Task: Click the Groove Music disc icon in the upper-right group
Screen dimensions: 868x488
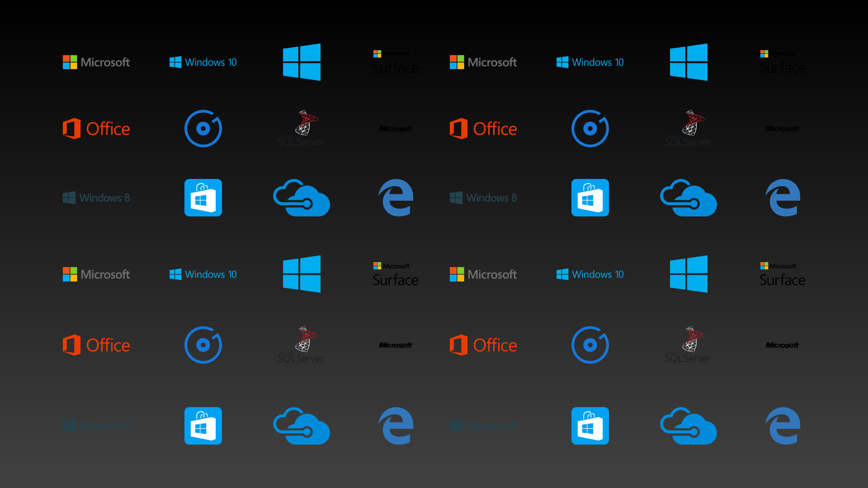Action: [x=590, y=129]
